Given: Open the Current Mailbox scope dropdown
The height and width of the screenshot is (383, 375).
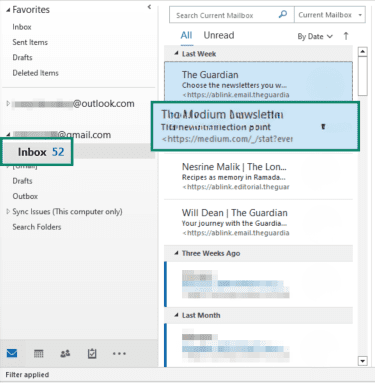Looking at the screenshot, I should pos(330,15).
